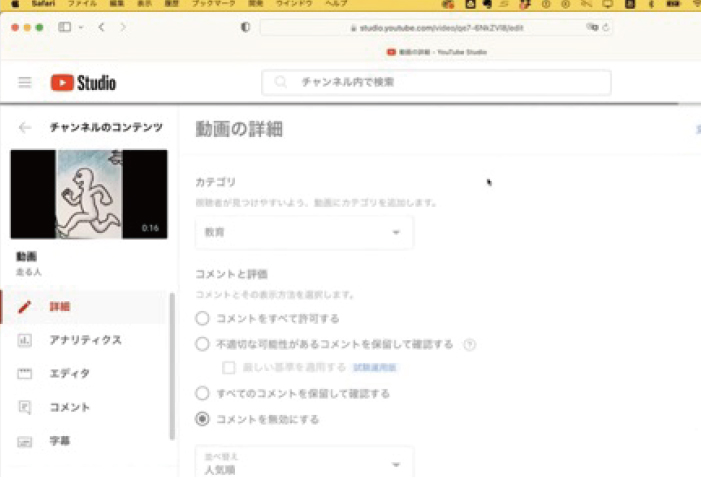The width and height of the screenshot is (701, 480).
Task: Click the sidebar vertical scrollbar
Action: coord(172,366)
